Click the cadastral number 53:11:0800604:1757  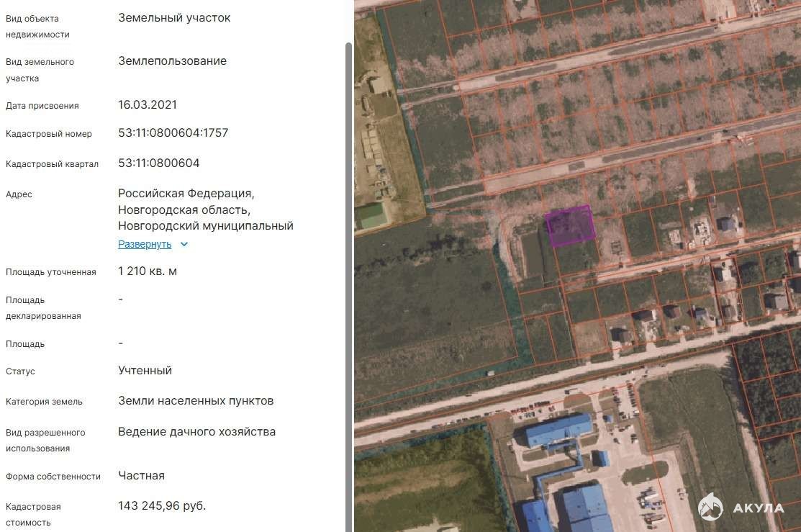pos(173,133)
